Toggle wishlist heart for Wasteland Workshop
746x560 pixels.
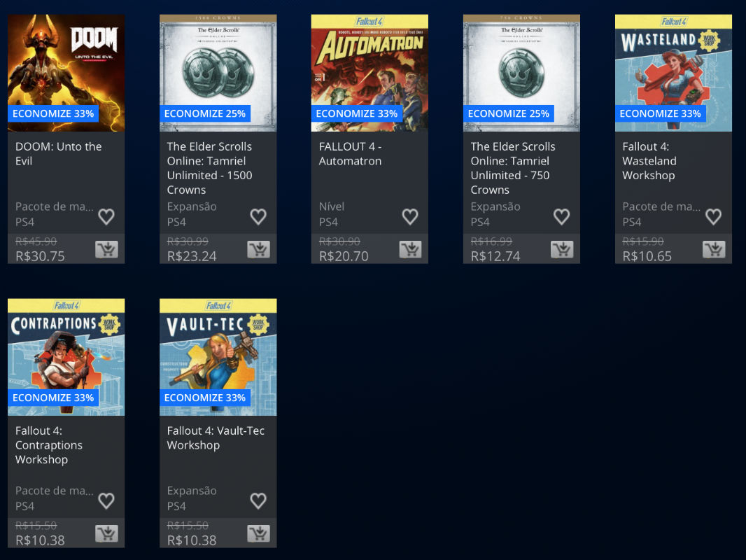click(713, 216)
